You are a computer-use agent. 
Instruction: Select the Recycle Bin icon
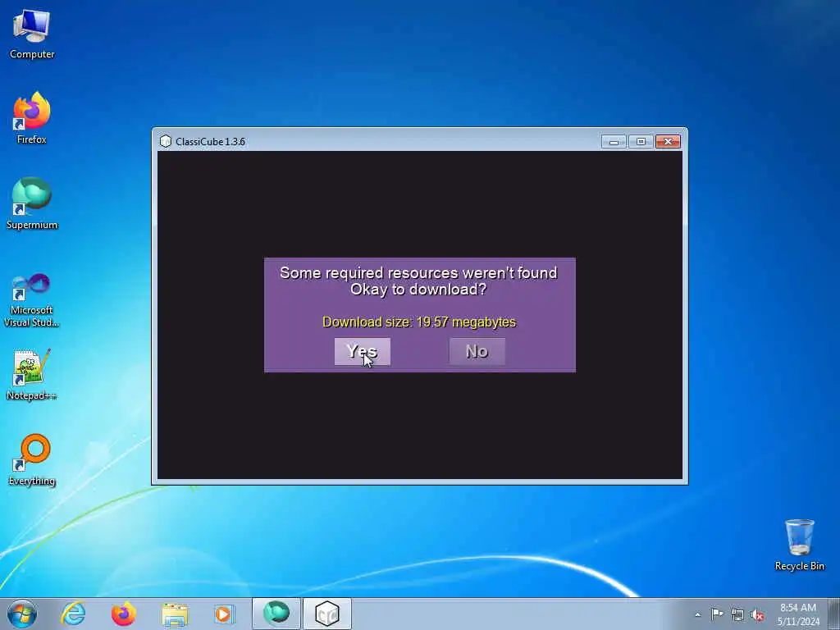coord(799,545)
